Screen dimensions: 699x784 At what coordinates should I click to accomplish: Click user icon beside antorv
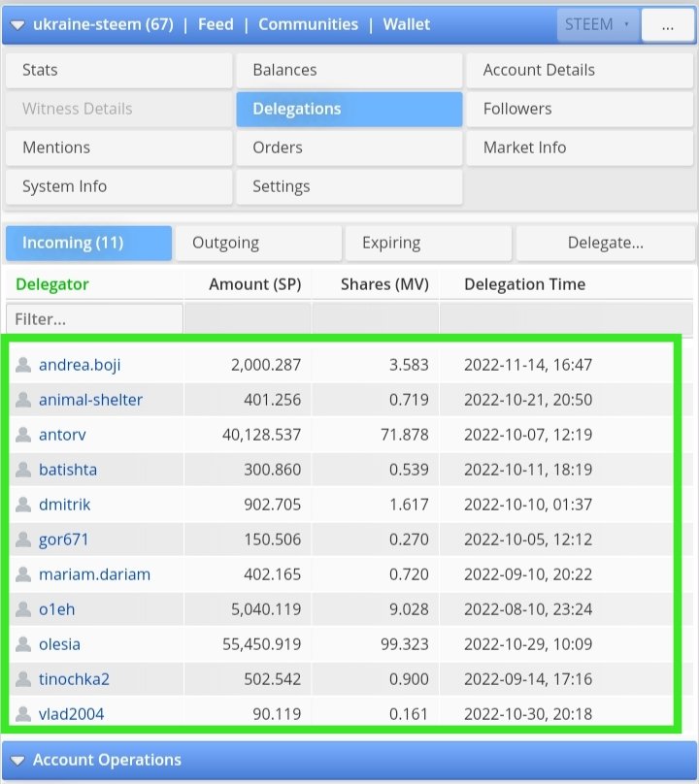click(23, 435)
